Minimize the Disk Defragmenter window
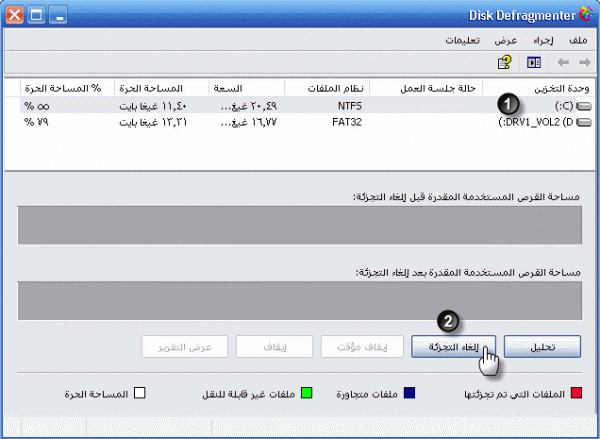This screenshot has width=600, height=439. click(x=58, y=15)
